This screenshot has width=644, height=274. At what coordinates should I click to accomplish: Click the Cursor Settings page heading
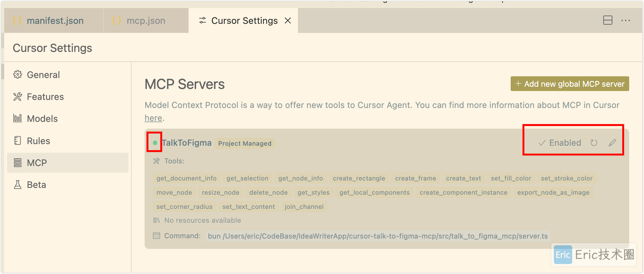click(52, 48)
